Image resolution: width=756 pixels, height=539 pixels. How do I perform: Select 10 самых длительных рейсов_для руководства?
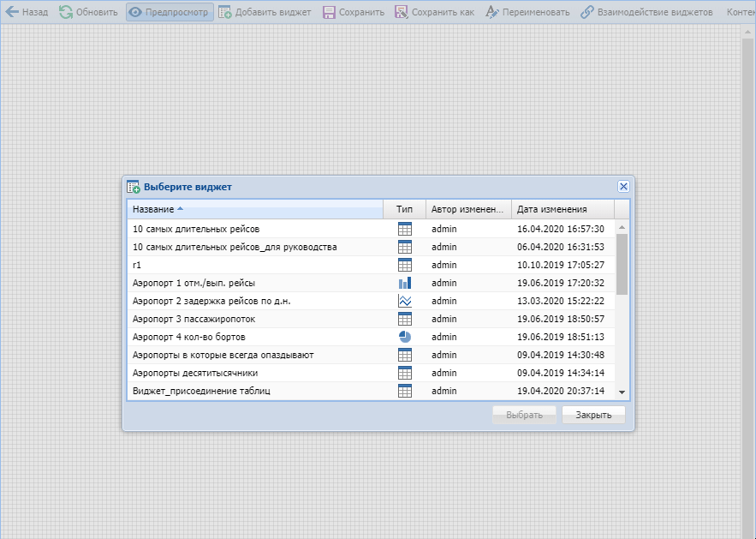click(372, 247)
